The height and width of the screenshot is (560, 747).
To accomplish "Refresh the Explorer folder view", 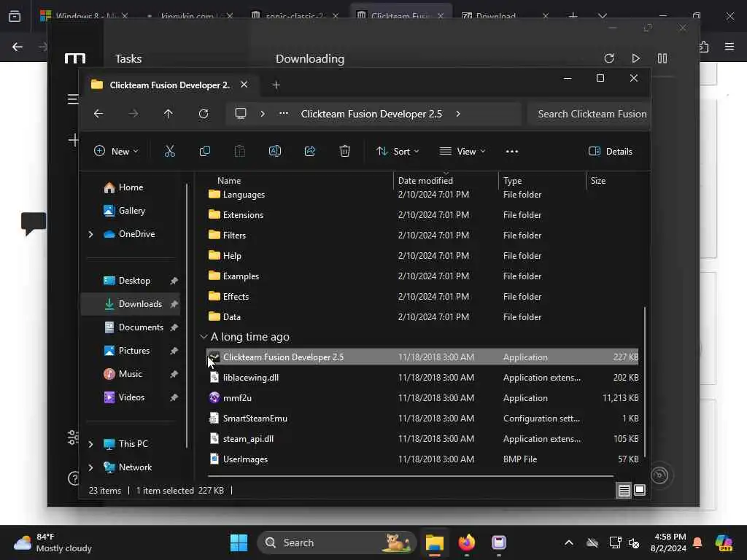I will 204,114.
